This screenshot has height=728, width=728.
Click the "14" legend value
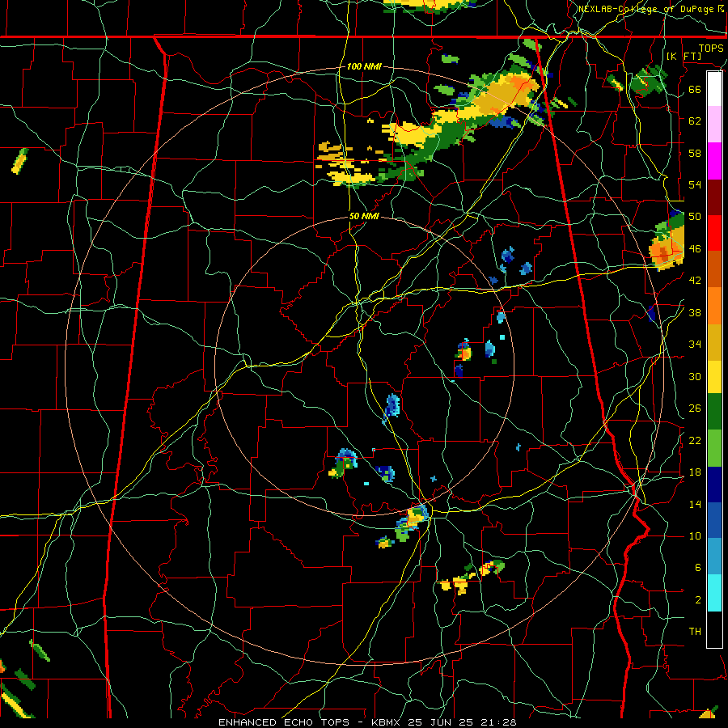(x=695, y=504)
